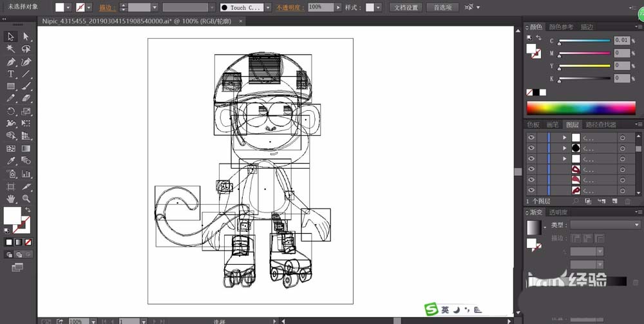The width and height of the screenshot is (644, 324).
Task: Select the Gradient tool in toolbox
Action: [x=26, y=149]
